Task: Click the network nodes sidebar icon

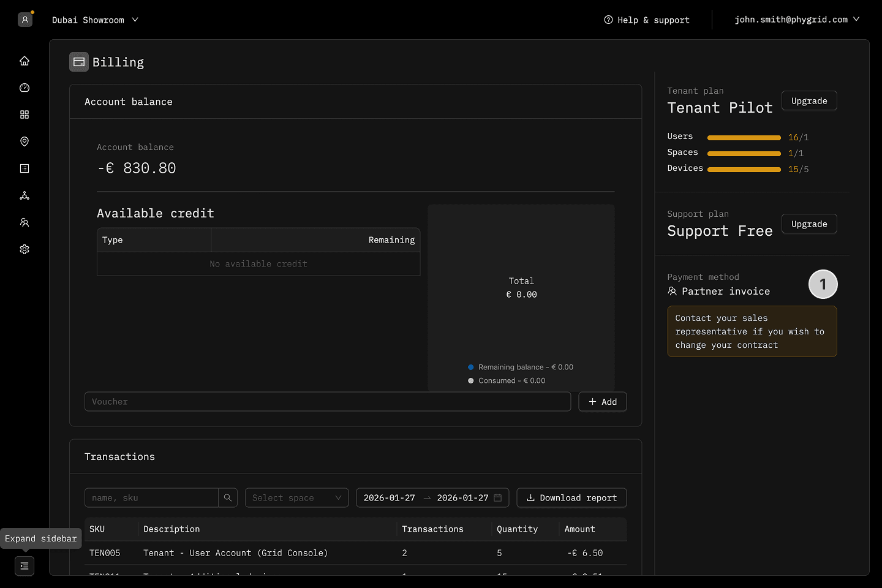Action: [24, 195]
